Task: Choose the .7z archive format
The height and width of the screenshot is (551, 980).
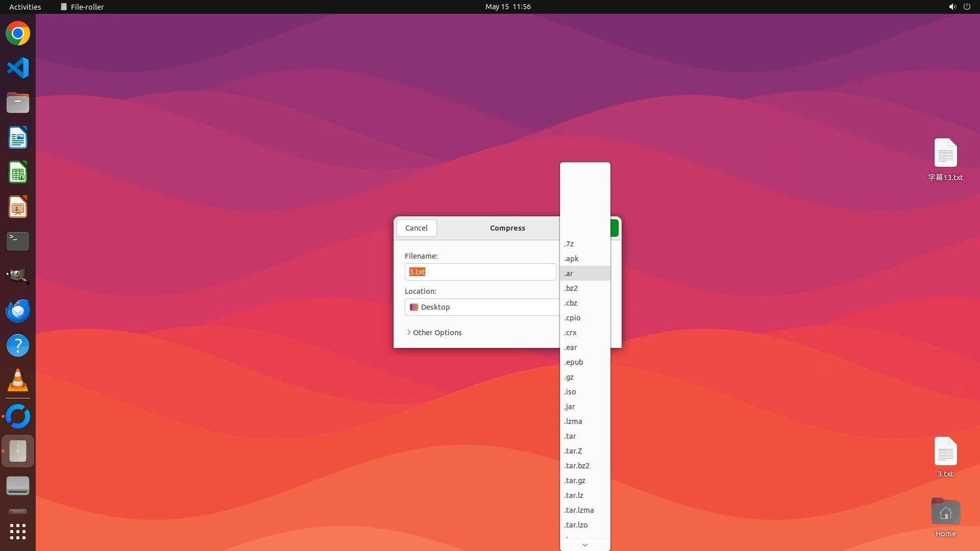Action: point(569,244)
